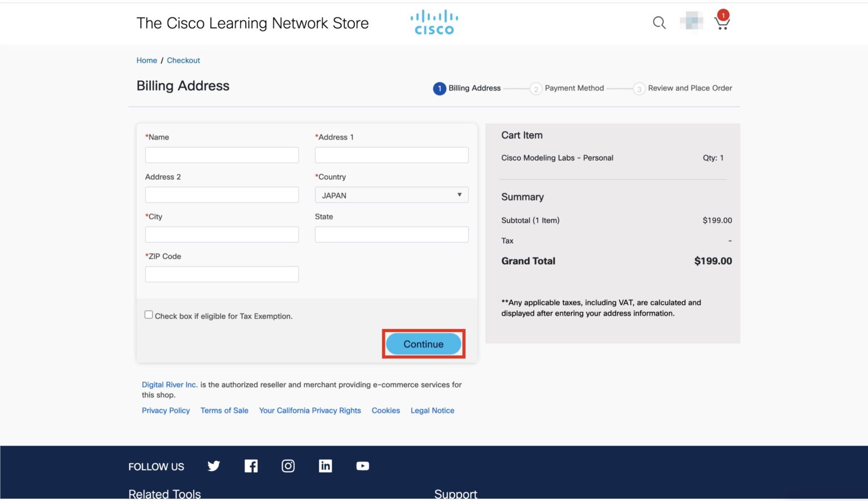
Task: Open the Instagram icon in footer
Action: coord(288,466)
